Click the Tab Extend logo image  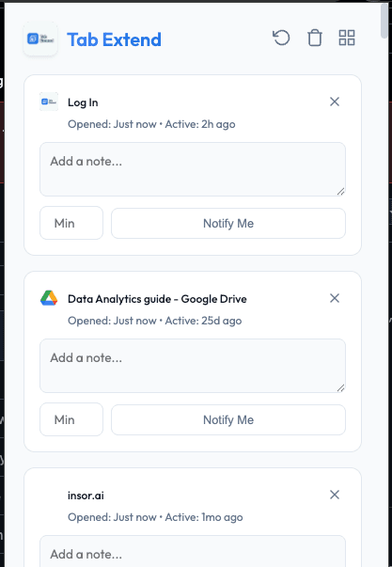(x=40, y=39)
